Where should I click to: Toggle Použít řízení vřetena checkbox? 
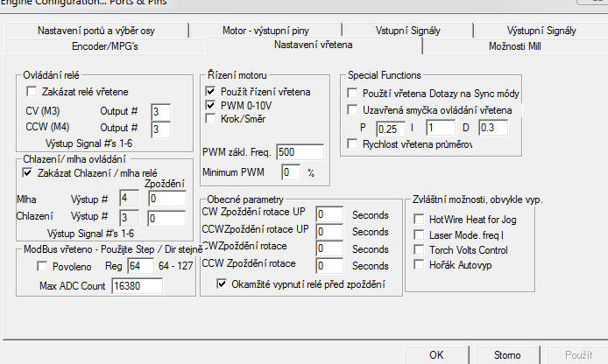click(x=210, y=91)
